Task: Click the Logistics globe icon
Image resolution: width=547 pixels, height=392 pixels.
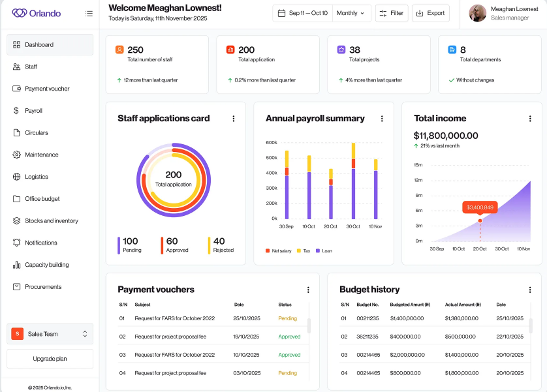Action: tap(16, 177)
